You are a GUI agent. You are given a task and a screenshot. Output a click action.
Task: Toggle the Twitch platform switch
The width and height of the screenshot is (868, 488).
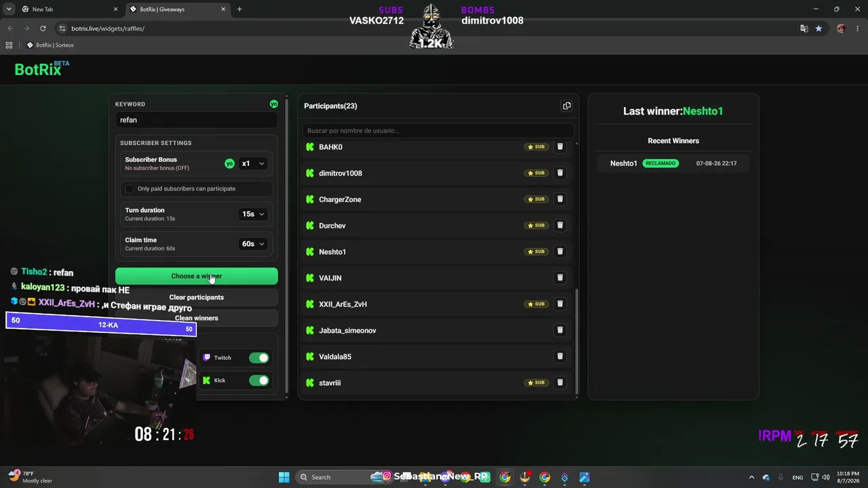259,358
